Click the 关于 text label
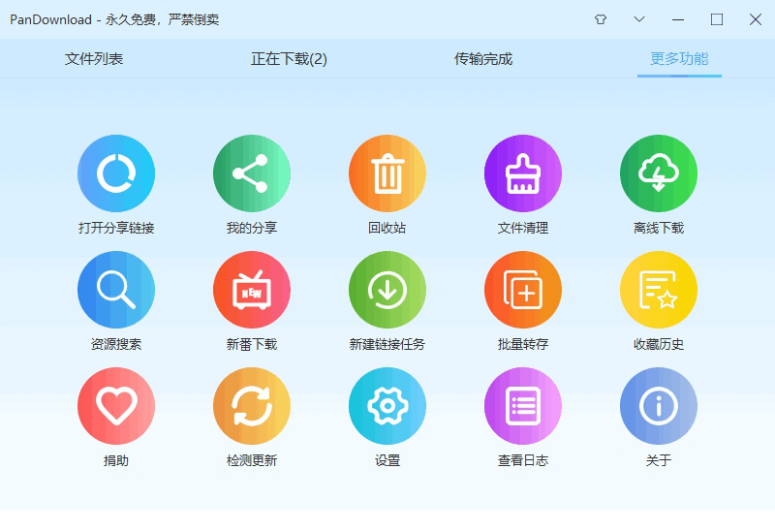 659,460
